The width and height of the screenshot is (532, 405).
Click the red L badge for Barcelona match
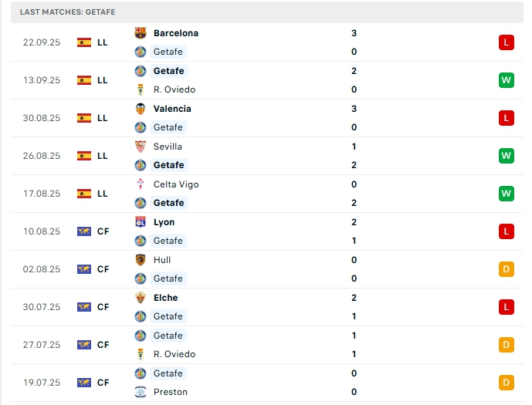tap(507, 42)
